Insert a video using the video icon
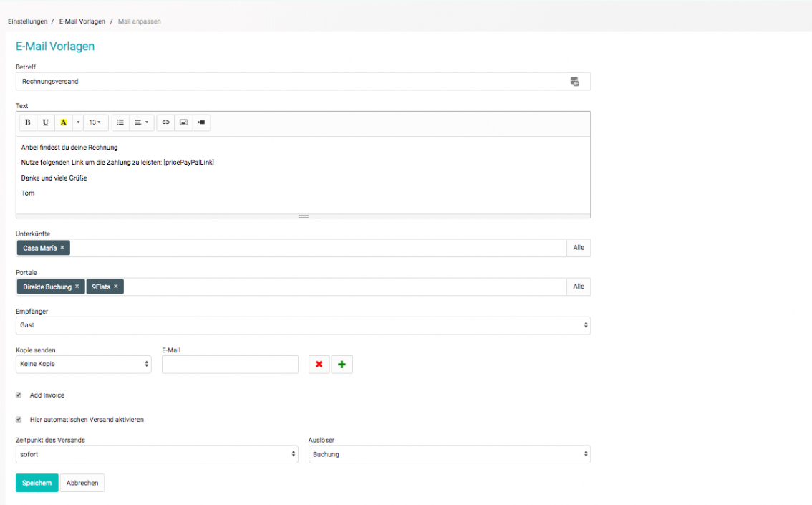Viewport: 812px width, 505px height. [201, 122]
